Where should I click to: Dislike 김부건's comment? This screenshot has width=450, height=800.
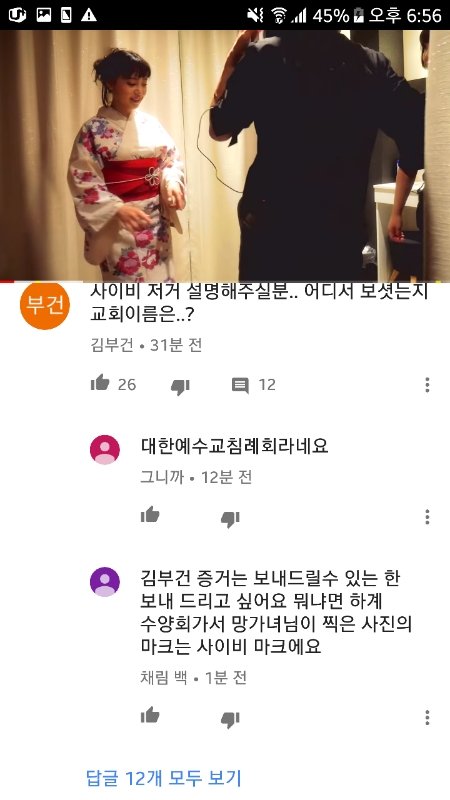click(x=180, y=386)
